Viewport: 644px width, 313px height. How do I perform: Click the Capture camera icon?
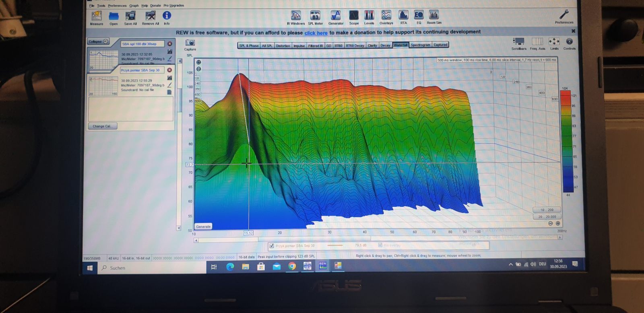(x=190, y=43)
